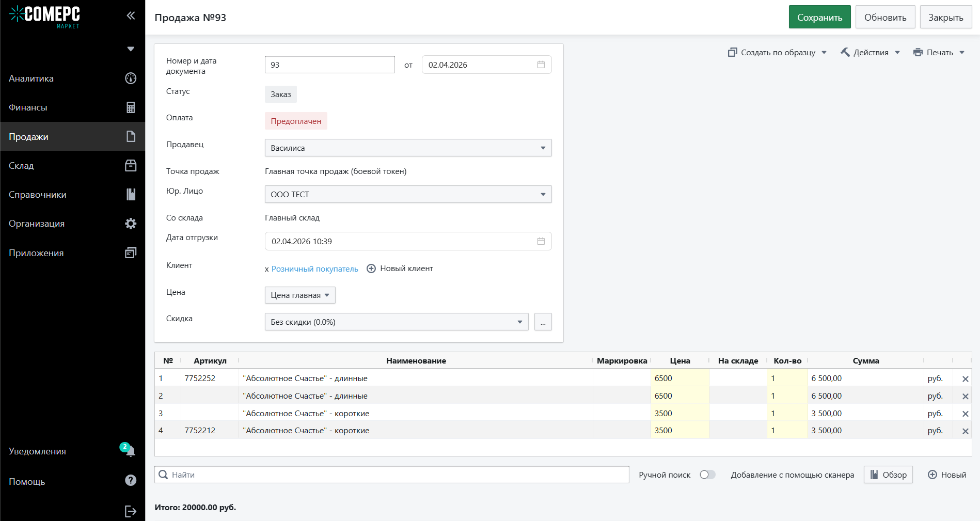The height and width of the screenshot is (521, 980).
Task: Click the Help question mark icon
Action: (x=131, y=481)
